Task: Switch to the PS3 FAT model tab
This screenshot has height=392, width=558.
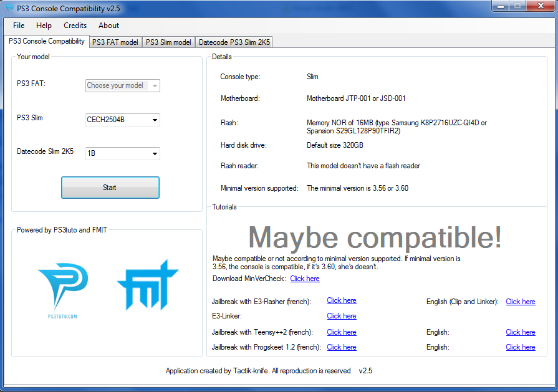Action: click(115, 42)
